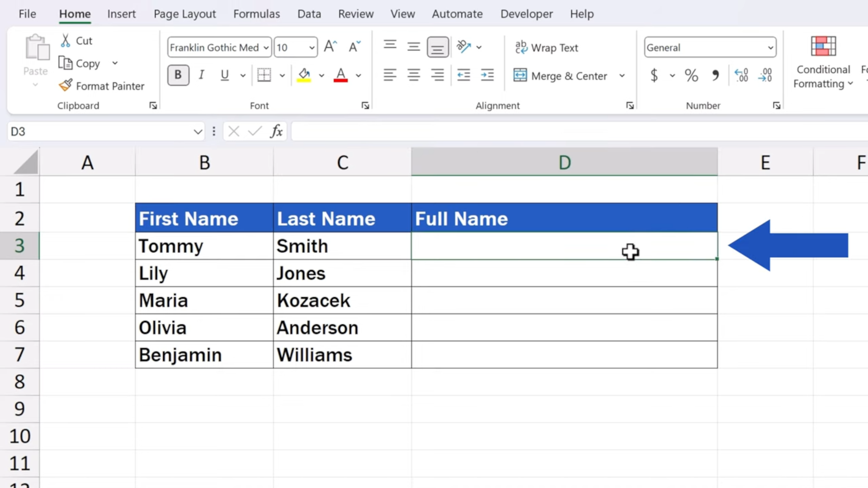Center-align the cell text
Screen dimensions: 868x488
tap(414, 75)
